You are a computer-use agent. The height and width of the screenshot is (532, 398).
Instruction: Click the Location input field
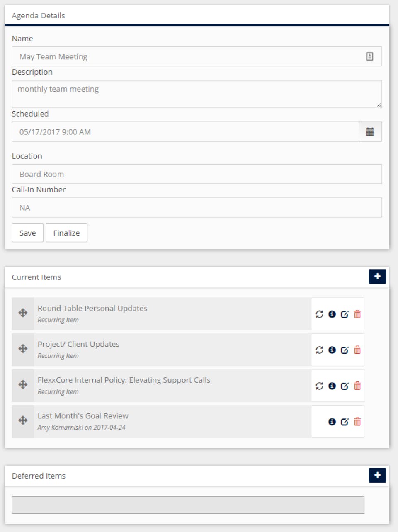point(197,174)
